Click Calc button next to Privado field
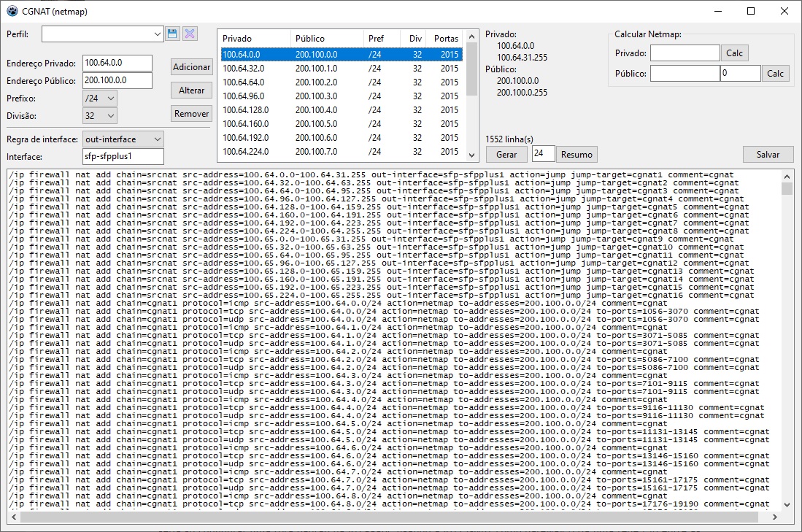Screen dimensions: 802x532 tap(734, 53)
